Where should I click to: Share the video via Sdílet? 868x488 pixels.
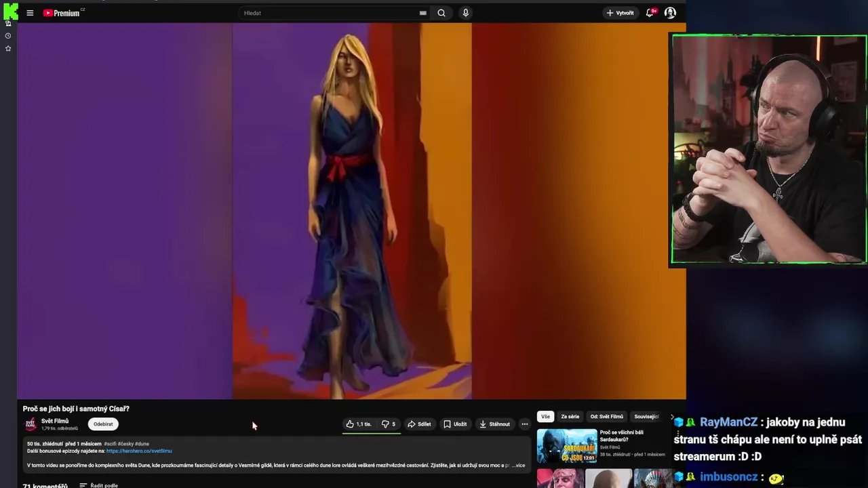(x=419, y=424)
